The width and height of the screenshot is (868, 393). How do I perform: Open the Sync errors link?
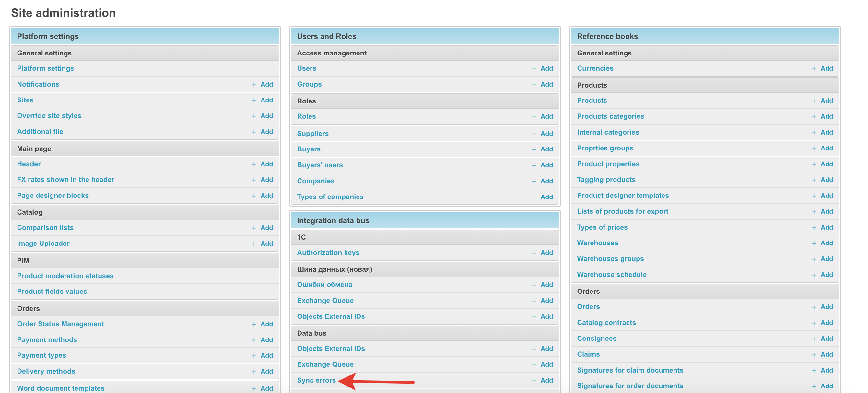click(x=316, y=380)
